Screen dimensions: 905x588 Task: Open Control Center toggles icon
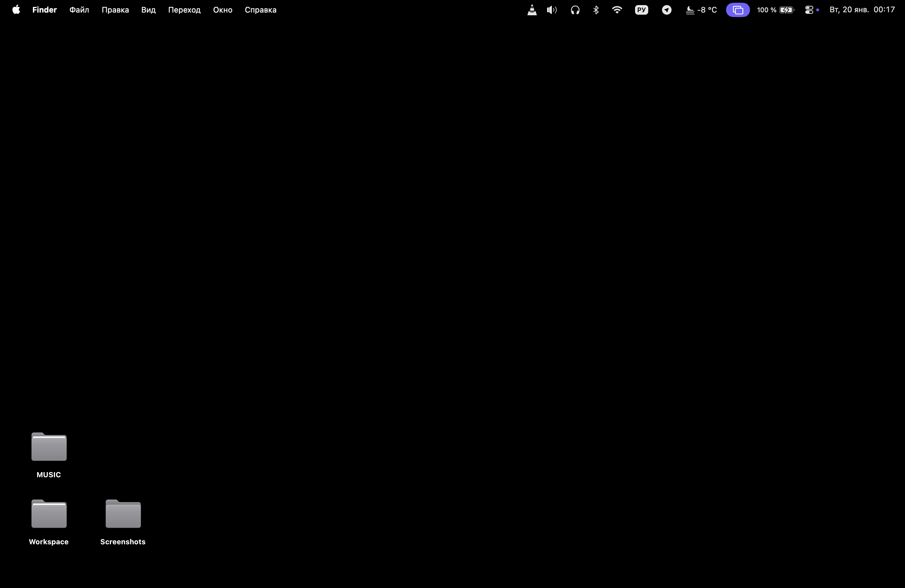click(809, 10)
